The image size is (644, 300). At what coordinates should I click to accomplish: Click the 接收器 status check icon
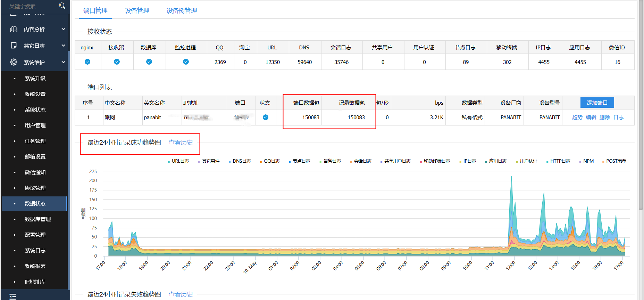[x=117, y=62]
